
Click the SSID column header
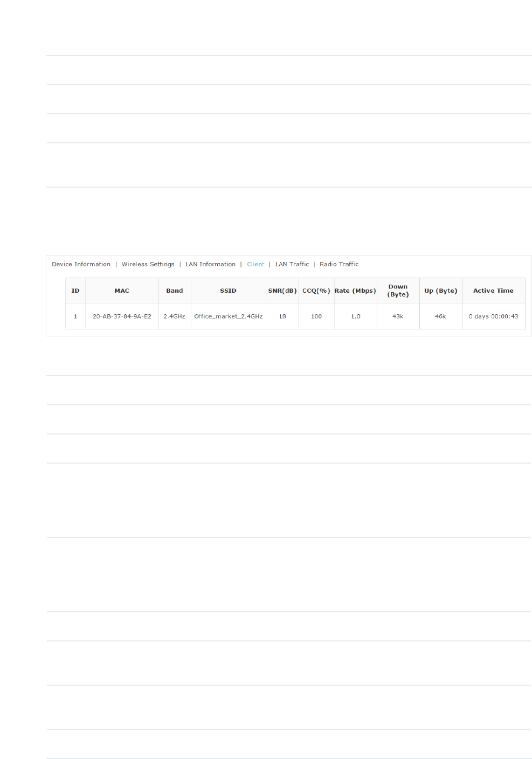click(229, 291)
